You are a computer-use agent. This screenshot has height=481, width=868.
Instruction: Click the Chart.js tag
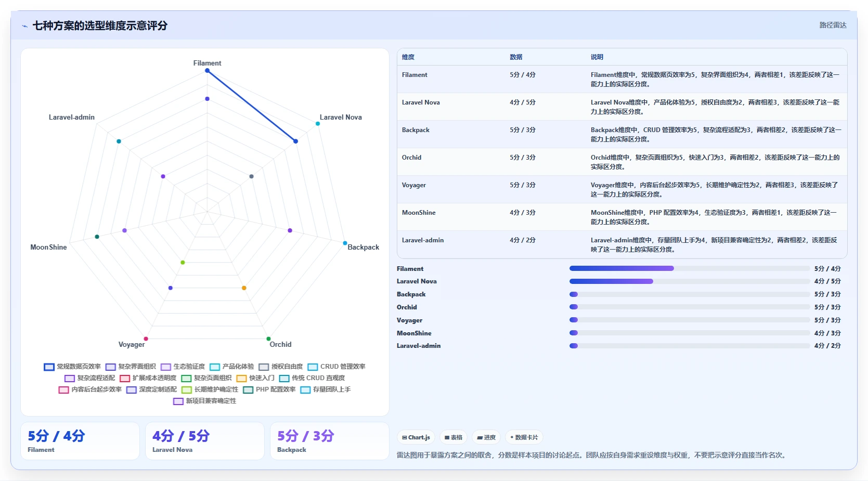click(x=416, y=438)
